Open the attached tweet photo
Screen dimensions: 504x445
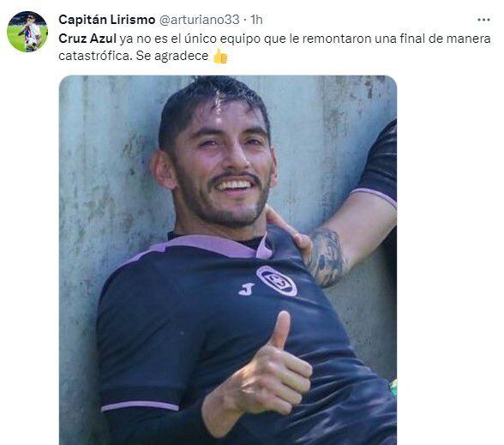(228, 260)
